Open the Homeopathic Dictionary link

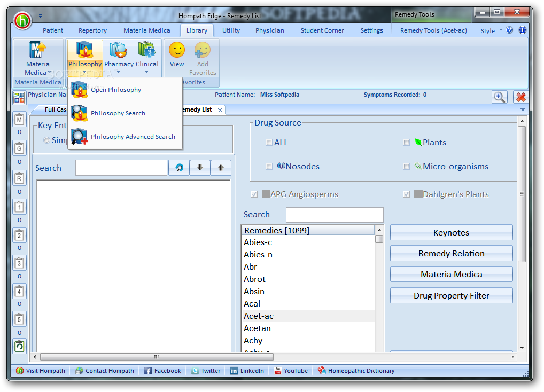point(356,371)
